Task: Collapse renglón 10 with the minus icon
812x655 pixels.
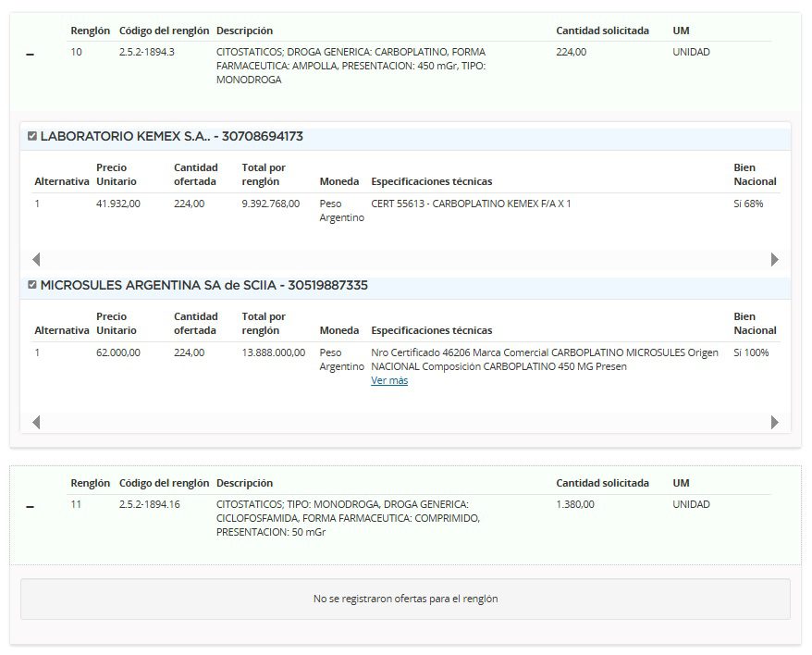Action: pos(30,56)
